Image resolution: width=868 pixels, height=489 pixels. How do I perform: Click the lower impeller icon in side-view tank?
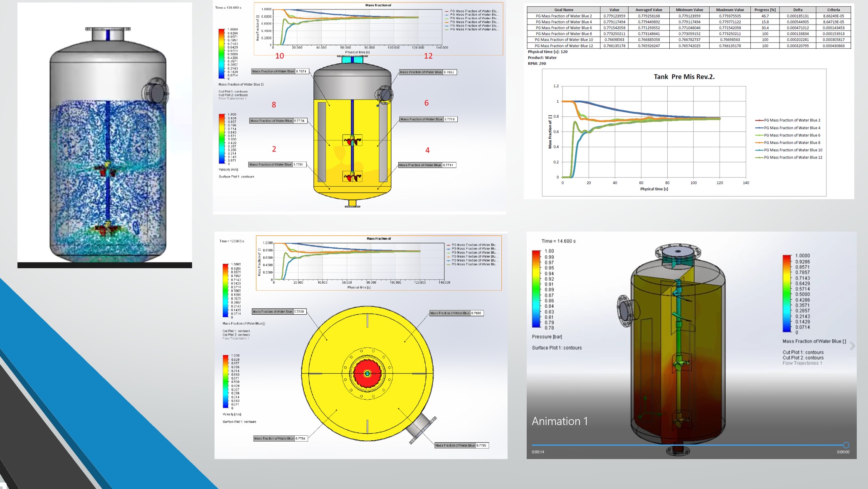point(352,176)
